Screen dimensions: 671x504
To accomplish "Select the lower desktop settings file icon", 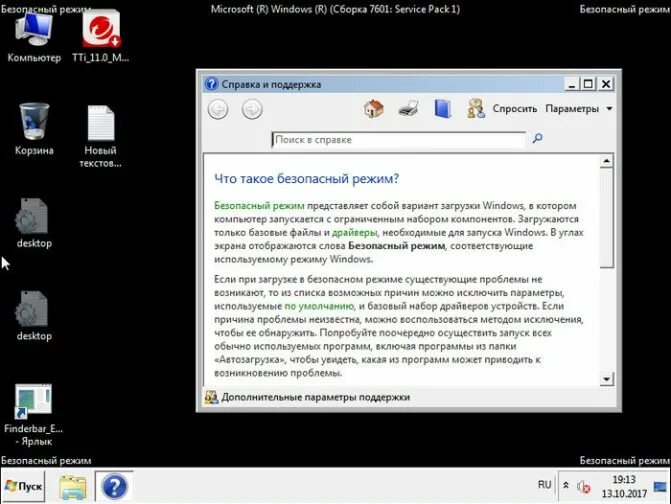I will (x=33, y=316).
